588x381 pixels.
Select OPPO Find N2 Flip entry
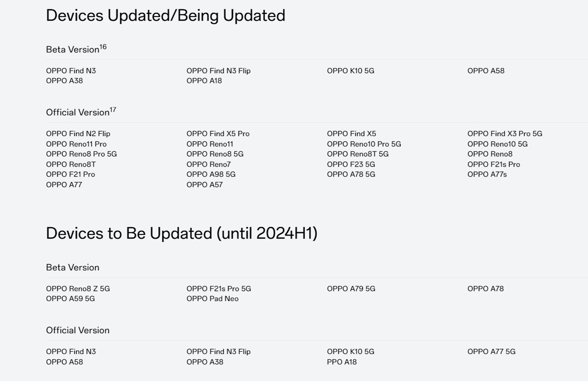[x=78, y=134]
